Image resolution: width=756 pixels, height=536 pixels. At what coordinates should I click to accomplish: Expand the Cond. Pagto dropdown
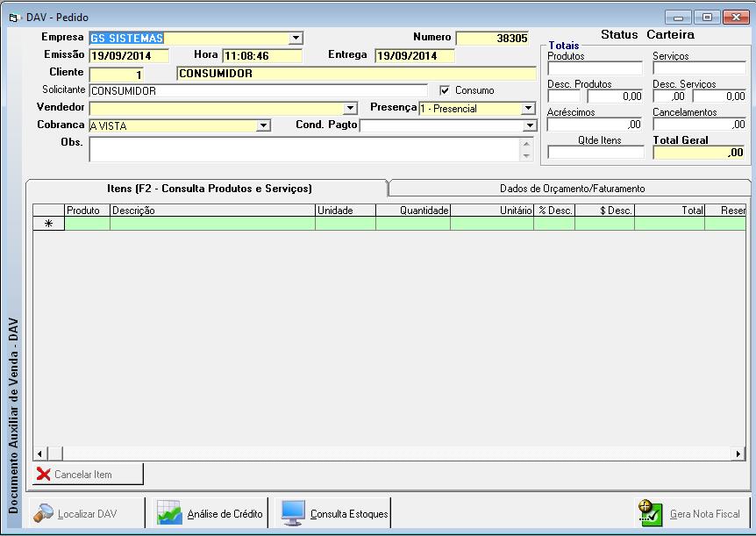click(x=528, y=125)
